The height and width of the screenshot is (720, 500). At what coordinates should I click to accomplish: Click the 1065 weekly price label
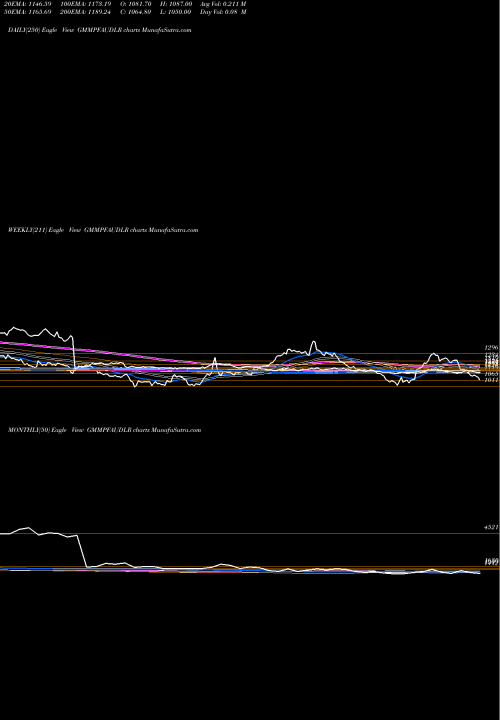click(491, 374)
